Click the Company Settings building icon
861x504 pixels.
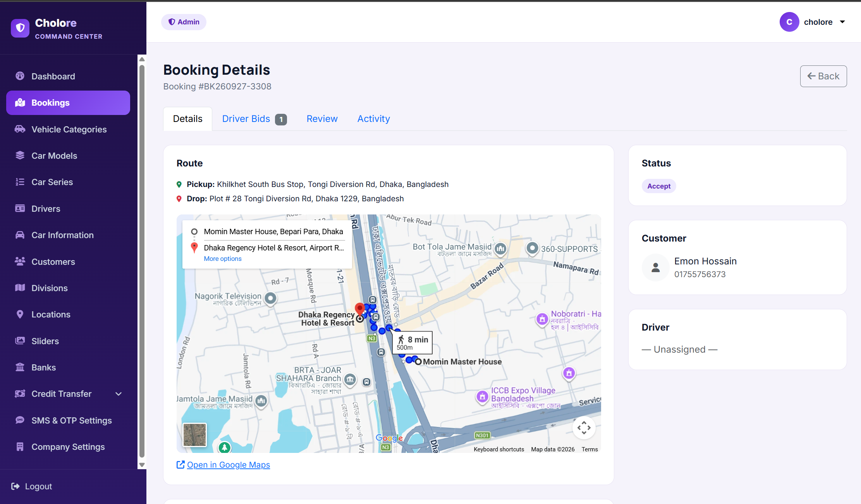click(x=20, y=447)
